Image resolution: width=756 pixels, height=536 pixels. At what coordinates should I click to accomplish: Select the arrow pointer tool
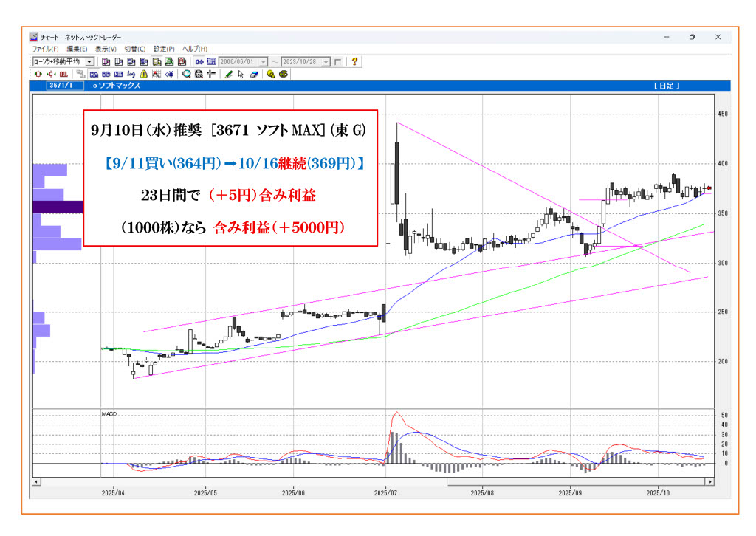coord(241,75)
